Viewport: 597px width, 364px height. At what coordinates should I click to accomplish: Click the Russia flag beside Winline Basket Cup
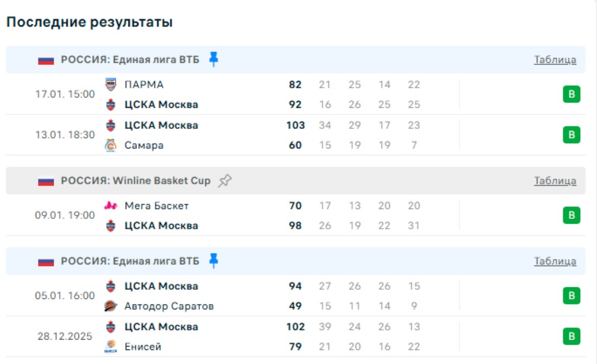point(46,181)
